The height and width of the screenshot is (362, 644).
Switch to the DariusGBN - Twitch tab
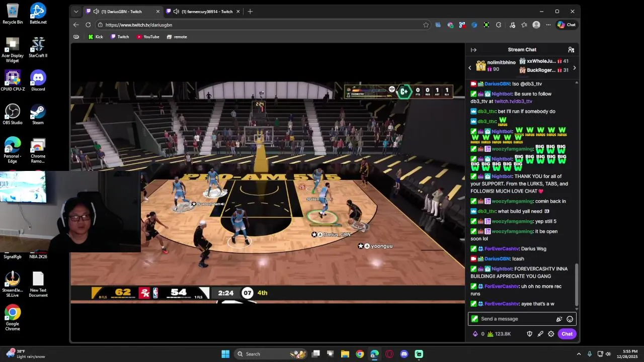[124, 12]
